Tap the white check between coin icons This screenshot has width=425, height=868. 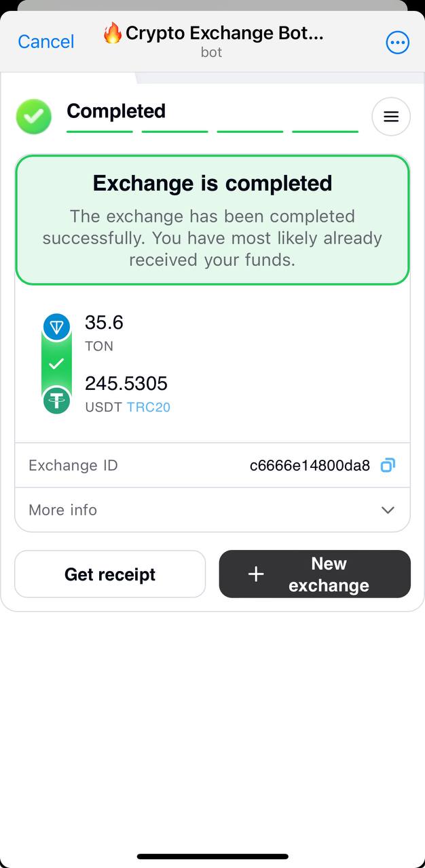tap(57, 364)
